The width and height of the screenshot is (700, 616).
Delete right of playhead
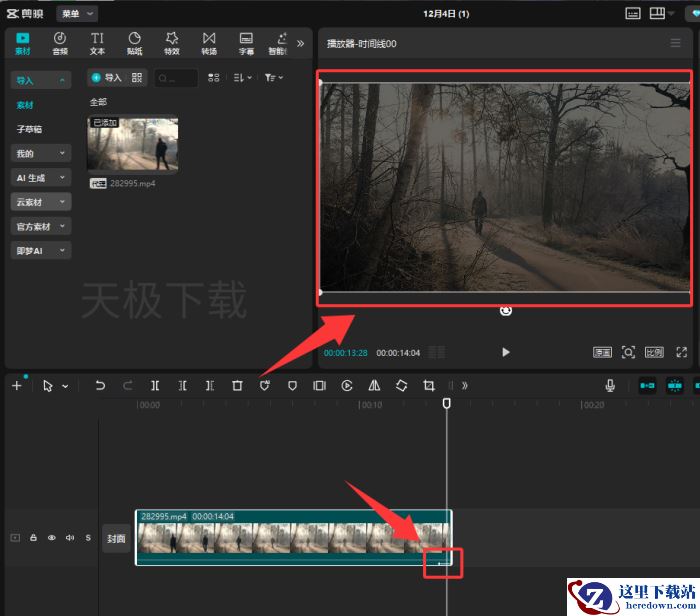210,385
